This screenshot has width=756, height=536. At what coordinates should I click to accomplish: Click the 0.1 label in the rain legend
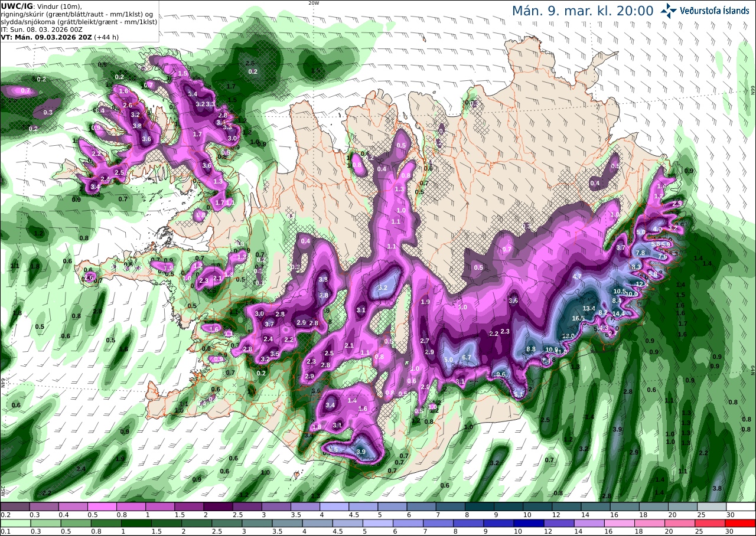point(5,531)
